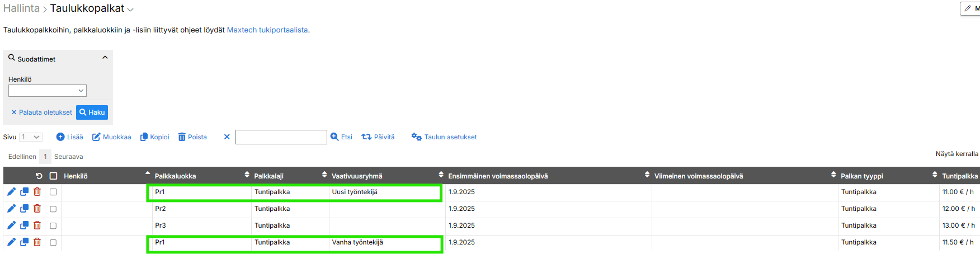Tick the select-all checkbox in table header
The height and width of the screenshot is (254, 980).
[x=53, y=176]
